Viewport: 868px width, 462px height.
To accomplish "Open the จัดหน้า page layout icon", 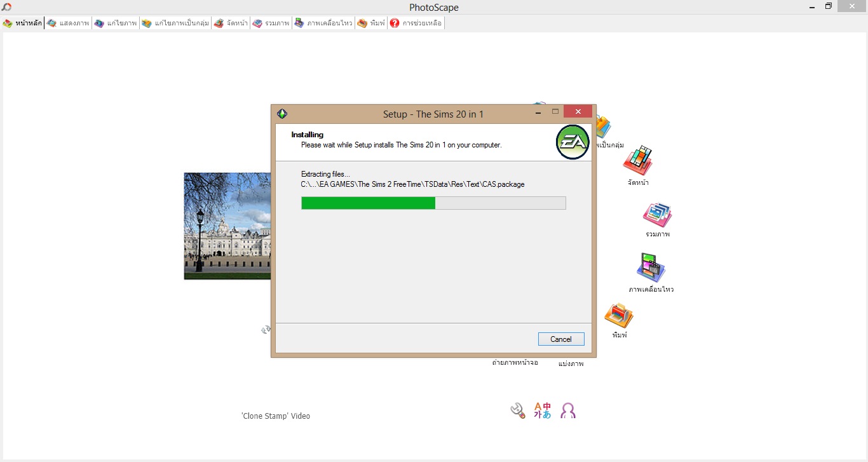I will pyautogui.click(x=637, y=161).
